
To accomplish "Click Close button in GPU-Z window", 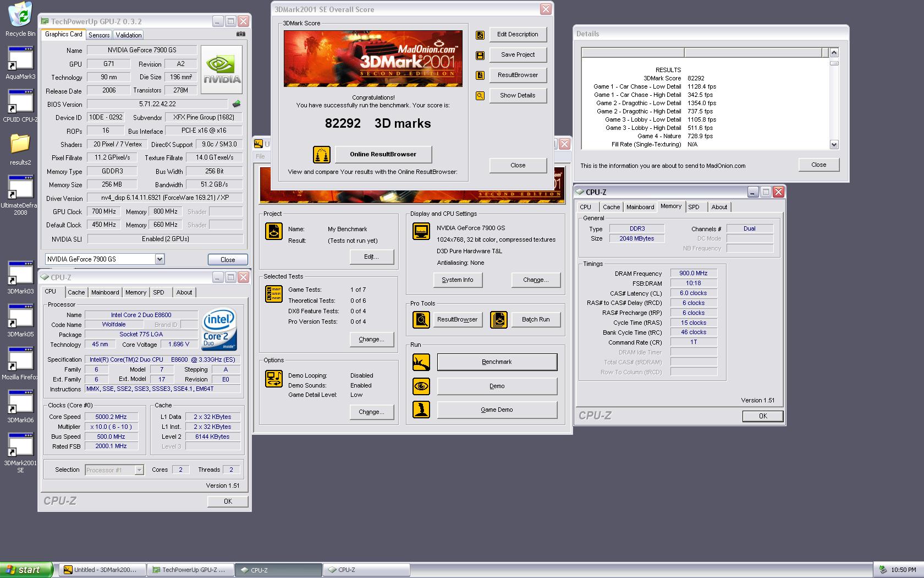I will 228,260.
